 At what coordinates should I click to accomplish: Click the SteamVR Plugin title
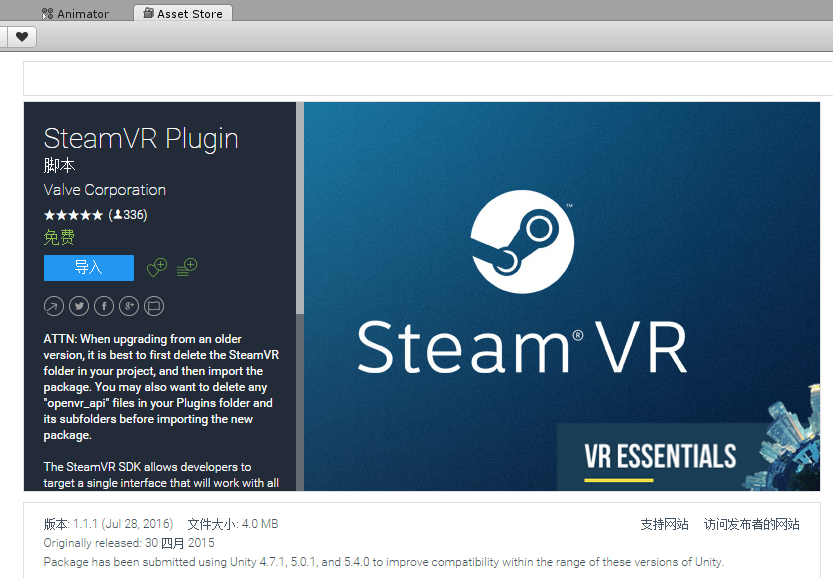click(x=141, y=139)
